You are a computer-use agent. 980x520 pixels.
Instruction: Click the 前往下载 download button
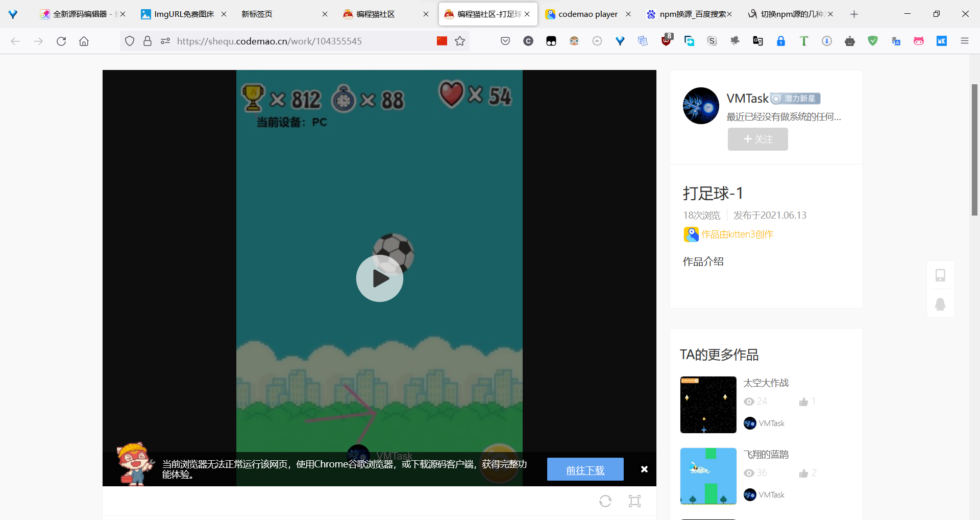[x=585, y=469]
